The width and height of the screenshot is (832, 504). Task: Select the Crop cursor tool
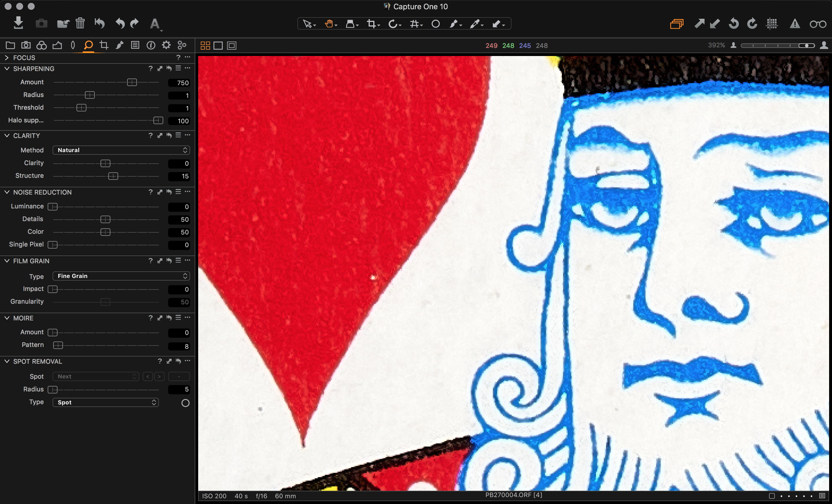click(372, 24)
